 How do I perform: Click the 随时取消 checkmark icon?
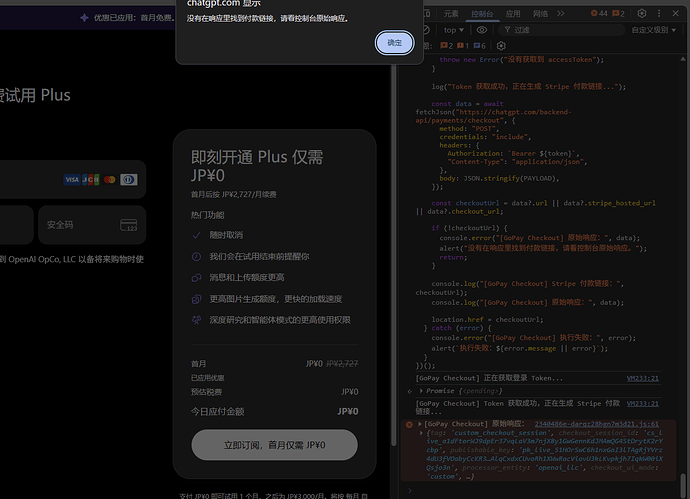coord(196,235)
